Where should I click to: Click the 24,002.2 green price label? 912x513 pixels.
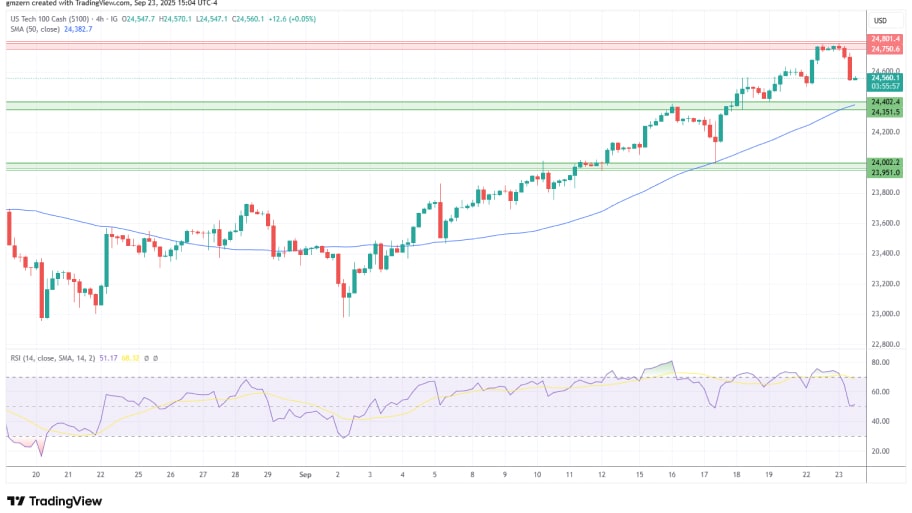click(x=885, y=162)
